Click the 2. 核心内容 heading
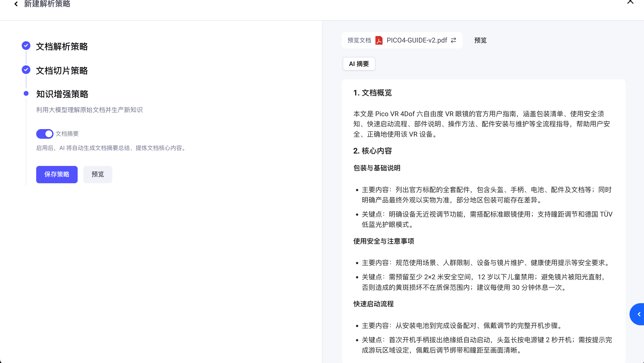This screenshot has width=644, height=363. pyautogui.click(x=372, y=151)
